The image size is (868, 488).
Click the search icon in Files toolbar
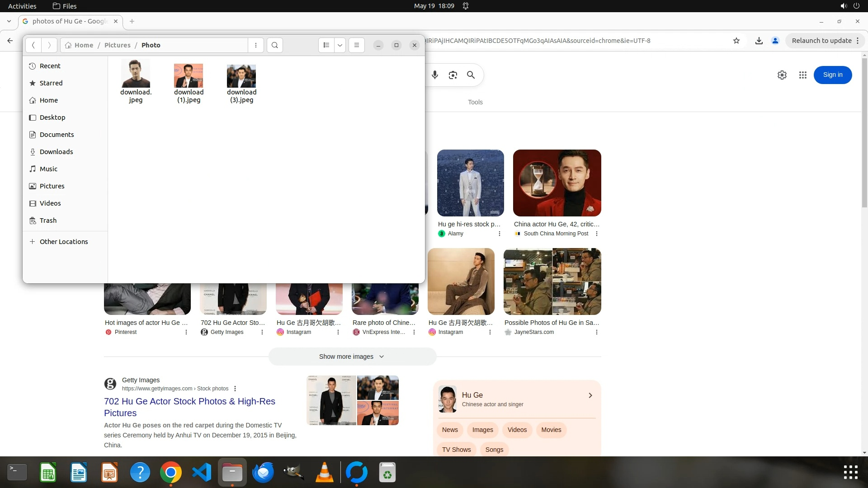[274, 45]
